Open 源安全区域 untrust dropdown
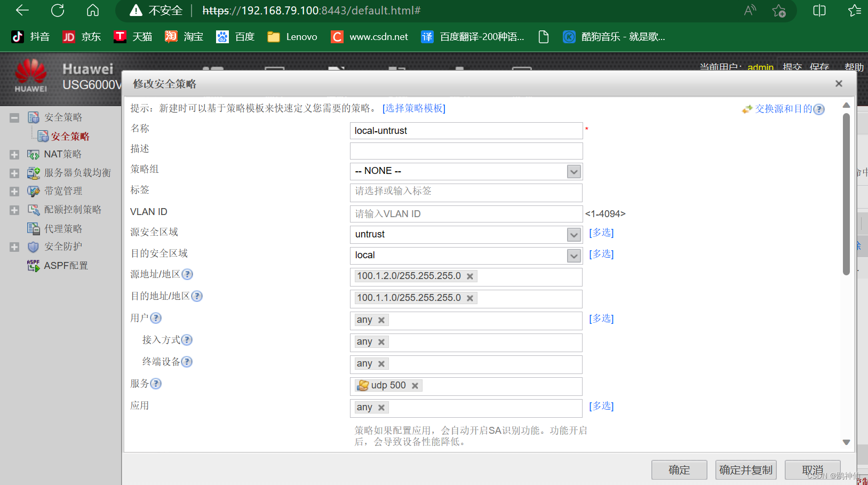The image size is (868, 485). point(574,235)
